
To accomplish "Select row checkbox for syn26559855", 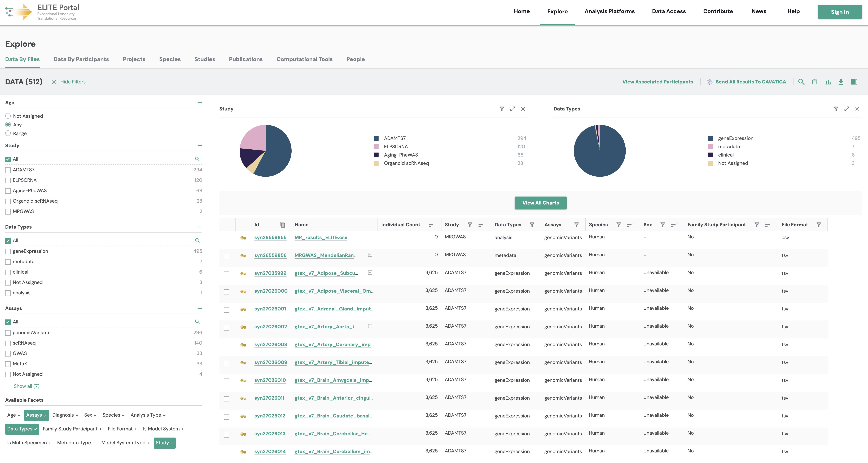I will [226, 238].
